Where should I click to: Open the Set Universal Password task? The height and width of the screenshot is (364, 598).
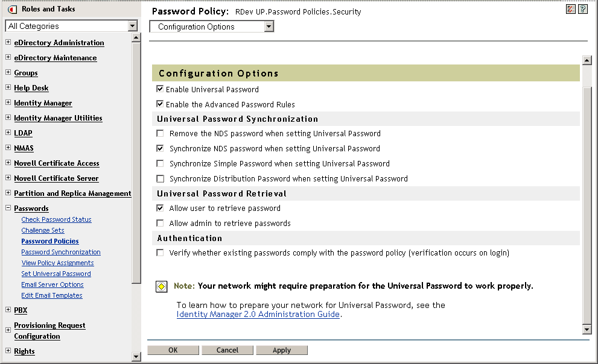(x=56, y=274)
